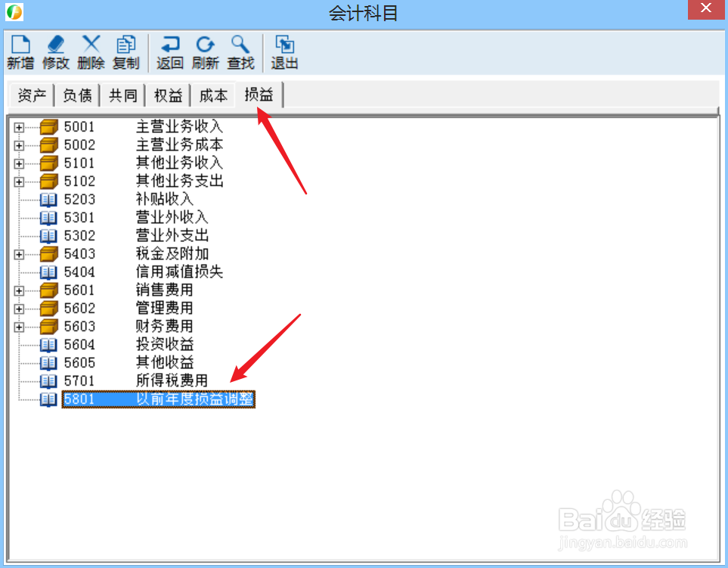Click the 退出 (Exit) toolbar icon
728x568 pixels.
tap(284, 45)
